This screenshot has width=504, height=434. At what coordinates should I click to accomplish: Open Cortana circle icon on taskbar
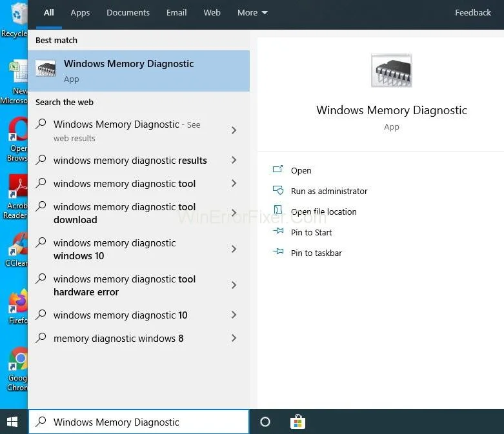tap(265, 422)
